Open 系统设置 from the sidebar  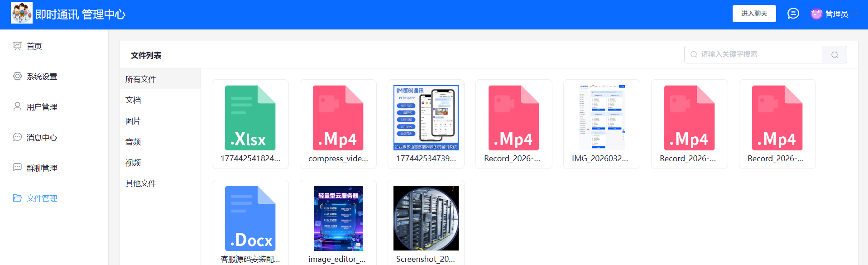(x=42, y=77)
